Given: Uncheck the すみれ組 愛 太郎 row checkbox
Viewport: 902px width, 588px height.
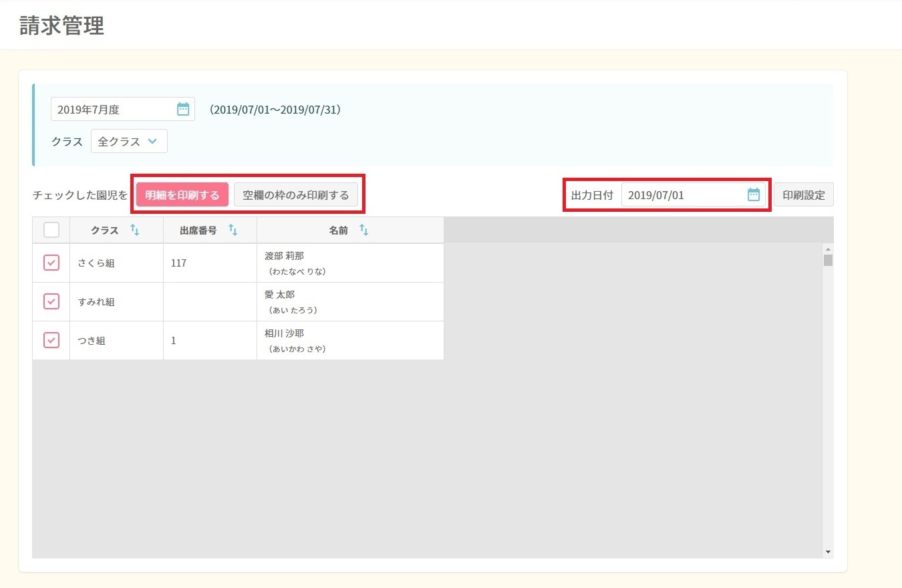Looking at the screenshot, I should click(51, 301).
